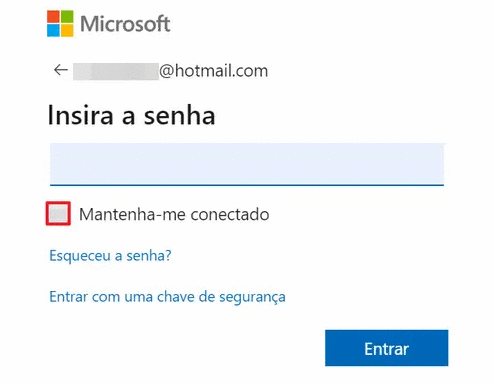Focus the password input field
This screenshot has height=385, width=494.
247,164
